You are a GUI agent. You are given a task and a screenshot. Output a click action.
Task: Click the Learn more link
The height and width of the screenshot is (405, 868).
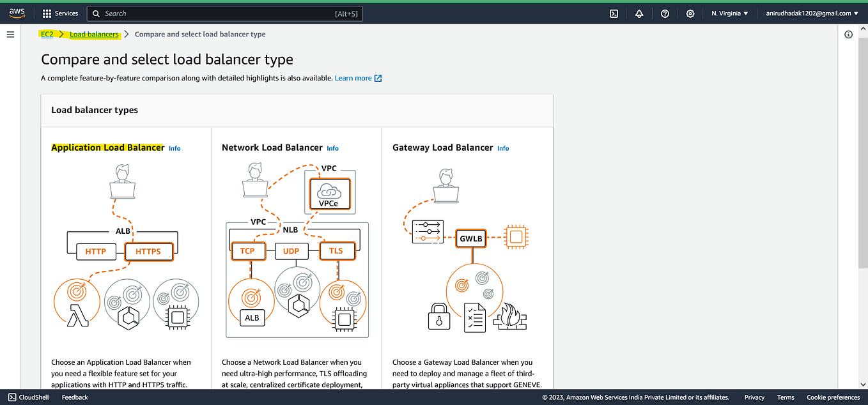(x=354, y=77)
